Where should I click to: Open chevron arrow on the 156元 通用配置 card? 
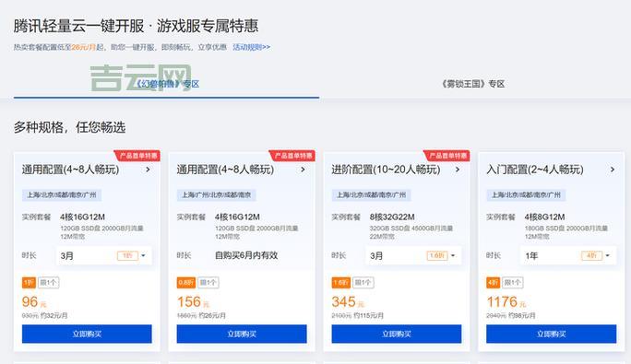[x=303, y=170]
